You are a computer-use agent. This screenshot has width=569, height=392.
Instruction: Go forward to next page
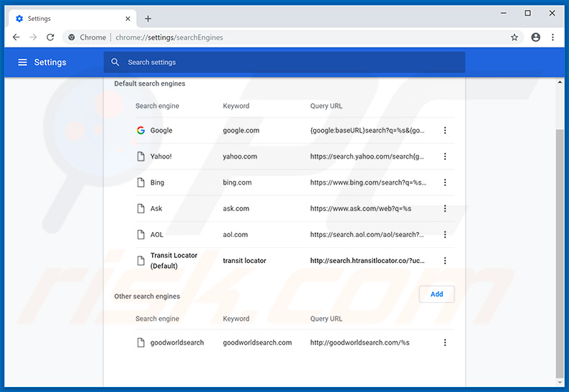click(x=33, y=37)
